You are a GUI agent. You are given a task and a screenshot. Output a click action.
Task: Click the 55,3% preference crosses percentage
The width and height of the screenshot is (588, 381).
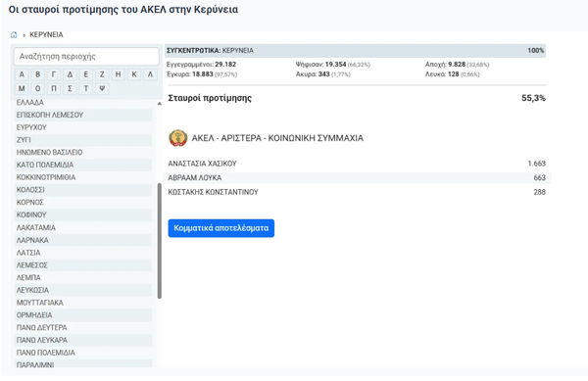(x=534, y=98)
